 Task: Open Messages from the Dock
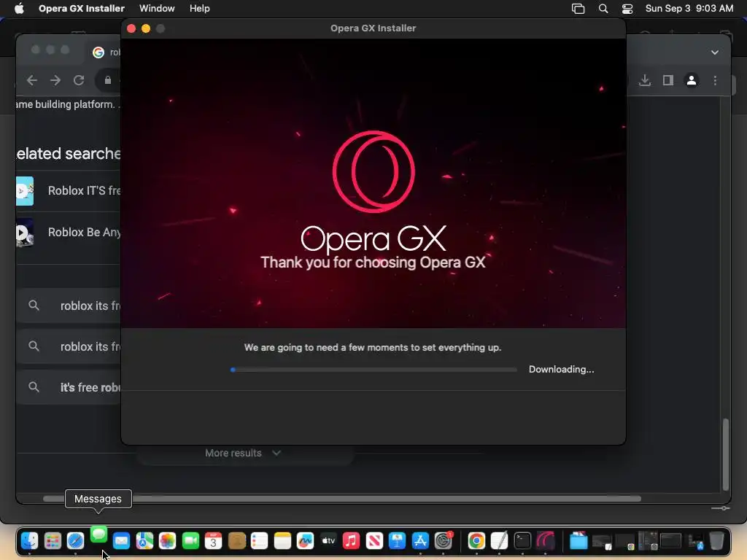[x=98, y=534]
